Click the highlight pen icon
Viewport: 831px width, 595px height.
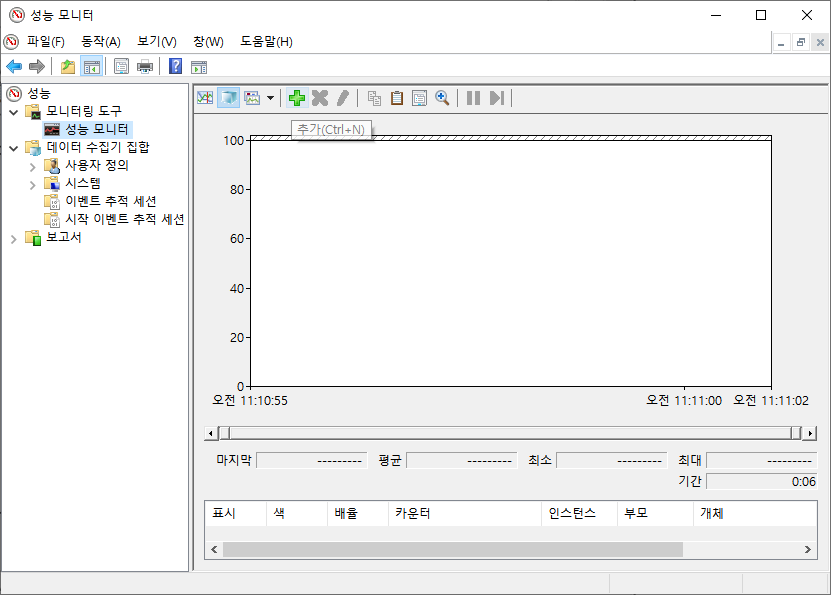coord(343,98)
